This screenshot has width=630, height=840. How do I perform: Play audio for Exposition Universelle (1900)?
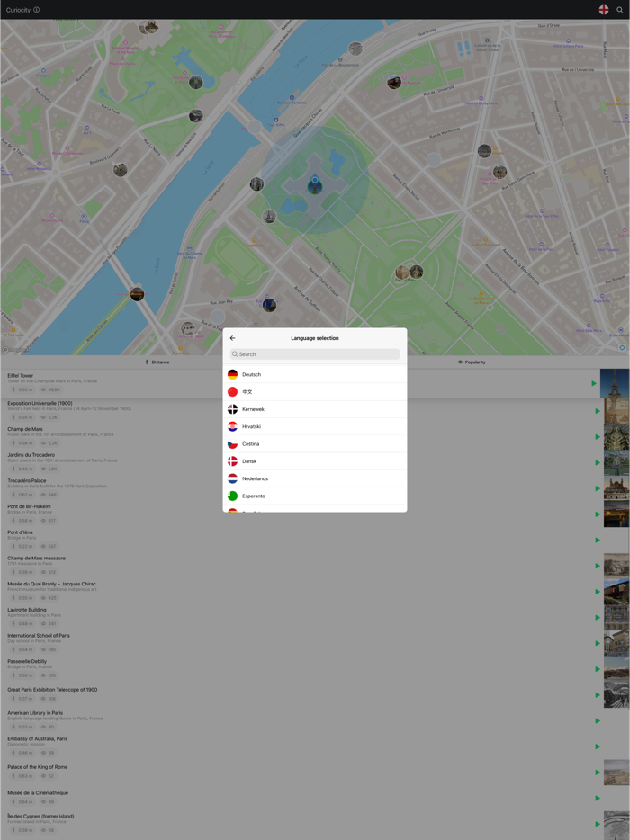point(598,411)
